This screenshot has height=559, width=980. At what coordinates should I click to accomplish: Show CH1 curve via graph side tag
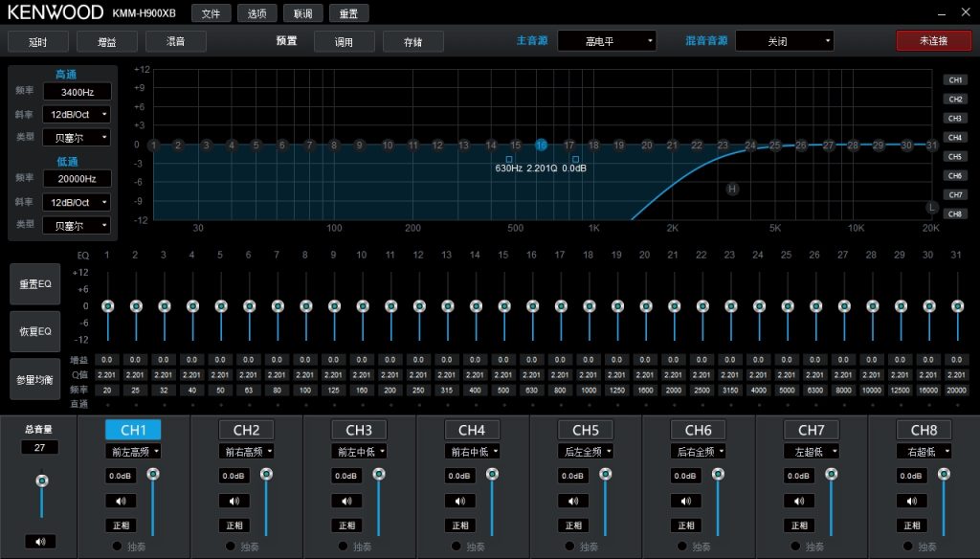(955, 80)
